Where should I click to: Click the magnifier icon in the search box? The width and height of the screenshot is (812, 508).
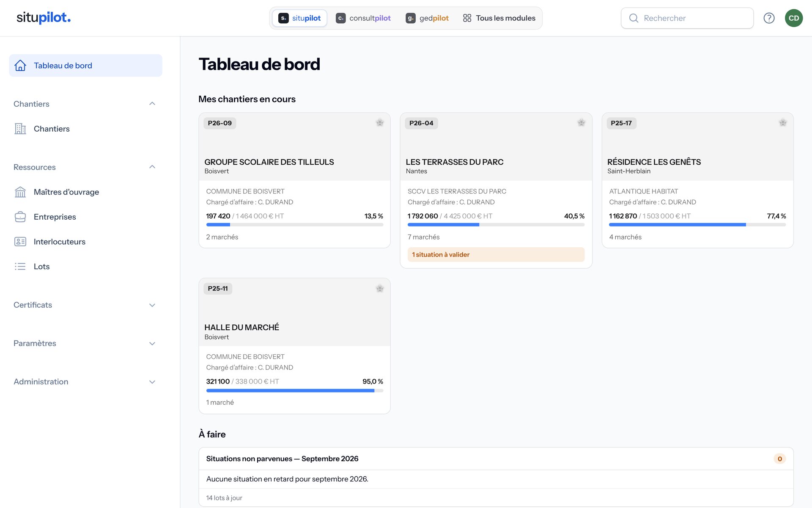click(634, 18)
